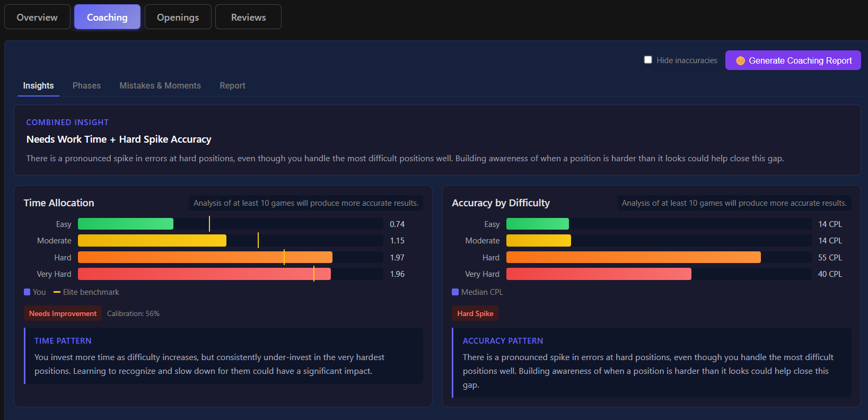Screen dimensions: 868x420
Task: Click the Needs Improvement badge
Action: [63, 313]
